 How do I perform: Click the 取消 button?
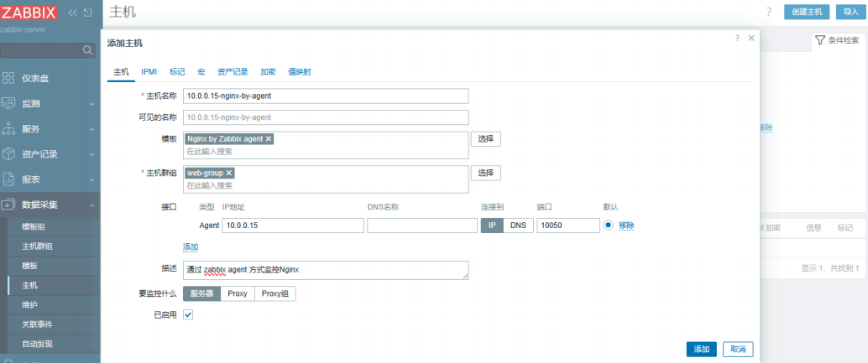(738, 350)
